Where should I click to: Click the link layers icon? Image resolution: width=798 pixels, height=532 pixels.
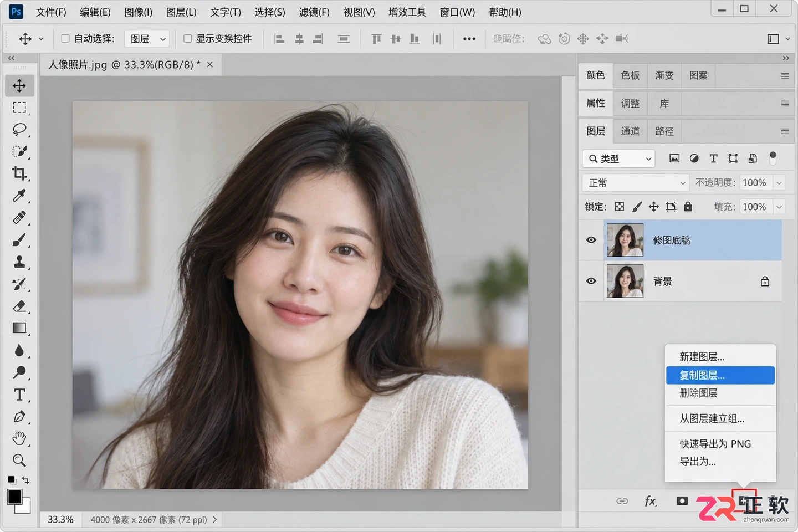coord(622,501)
